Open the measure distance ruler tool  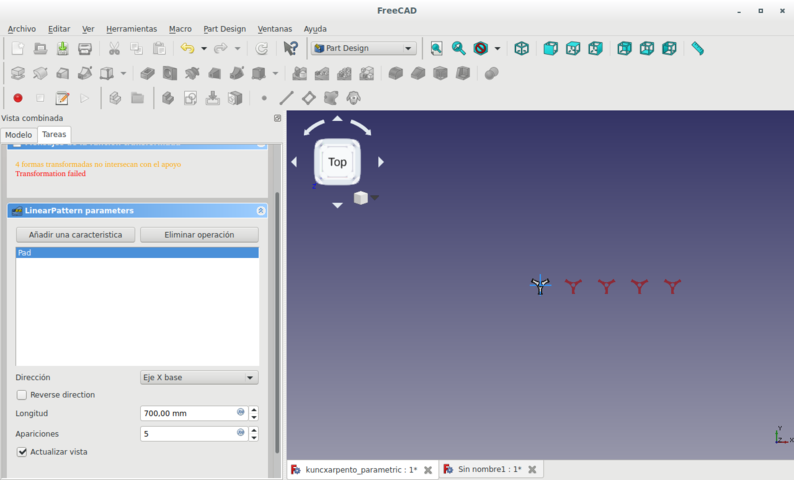pyautogui.click(x=697, y=48)
